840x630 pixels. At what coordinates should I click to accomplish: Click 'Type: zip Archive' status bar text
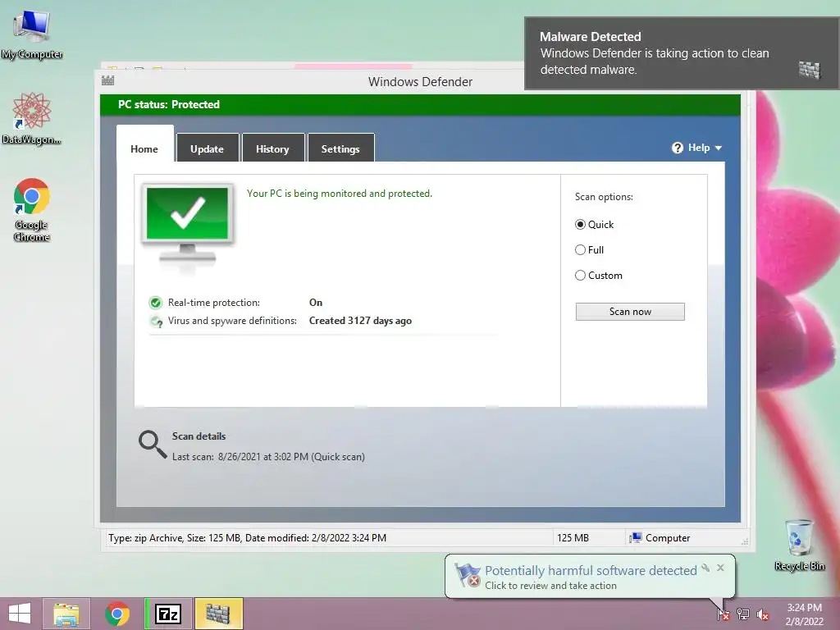247,538
